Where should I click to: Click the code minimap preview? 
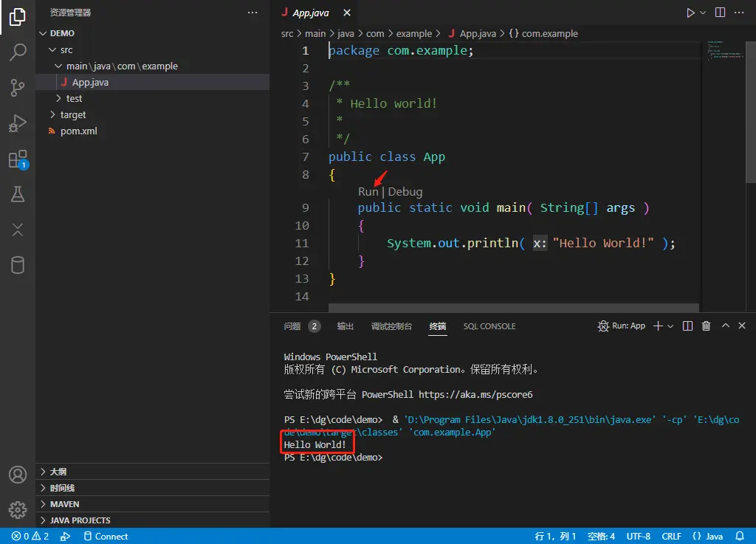tap(725, 50)
